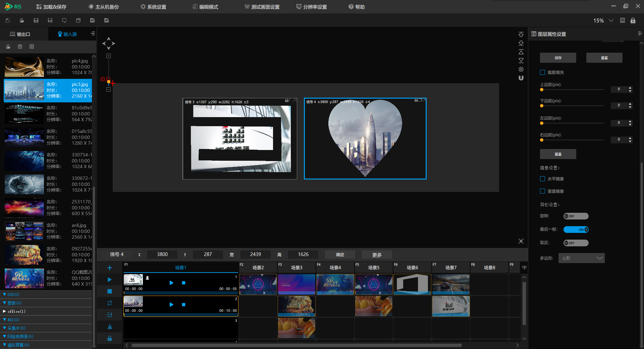Click the blue lock icon in scene sidebar
Viewport: 644px width, 349px height.
[x=110, y=338]
